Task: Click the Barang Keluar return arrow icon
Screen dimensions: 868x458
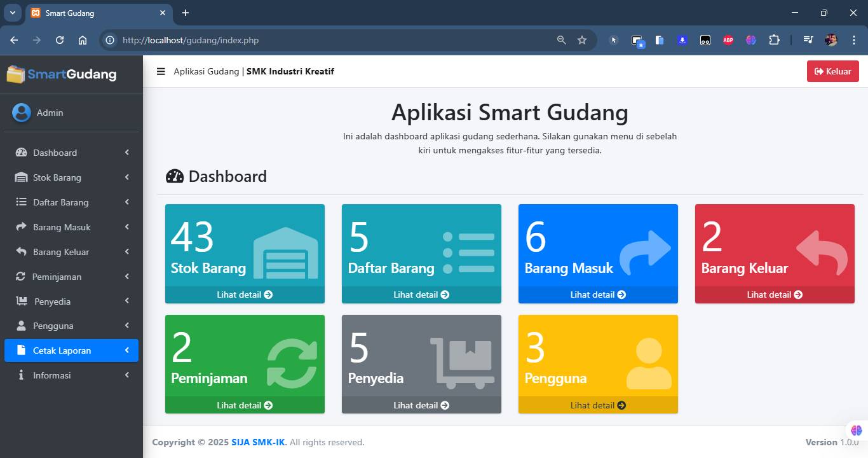Action: point(21,252)
